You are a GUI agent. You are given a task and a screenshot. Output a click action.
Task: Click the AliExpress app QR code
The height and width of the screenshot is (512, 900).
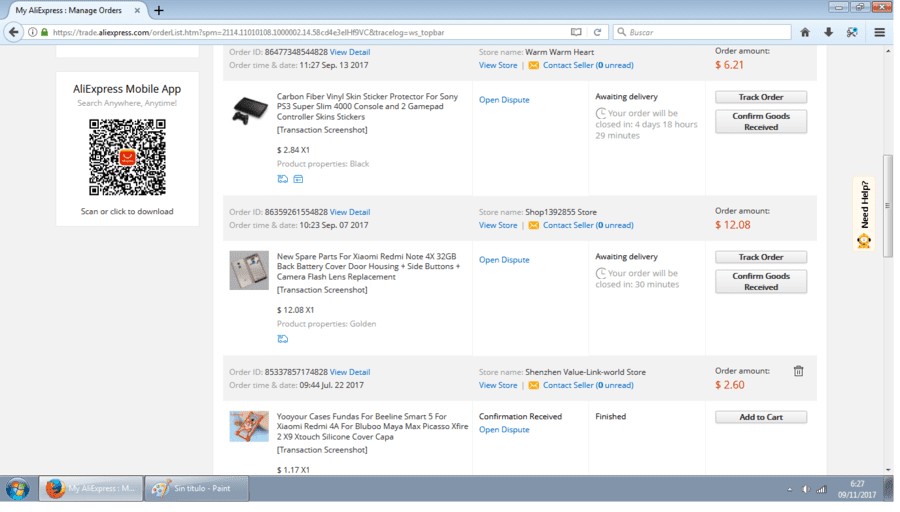point(127,157)
